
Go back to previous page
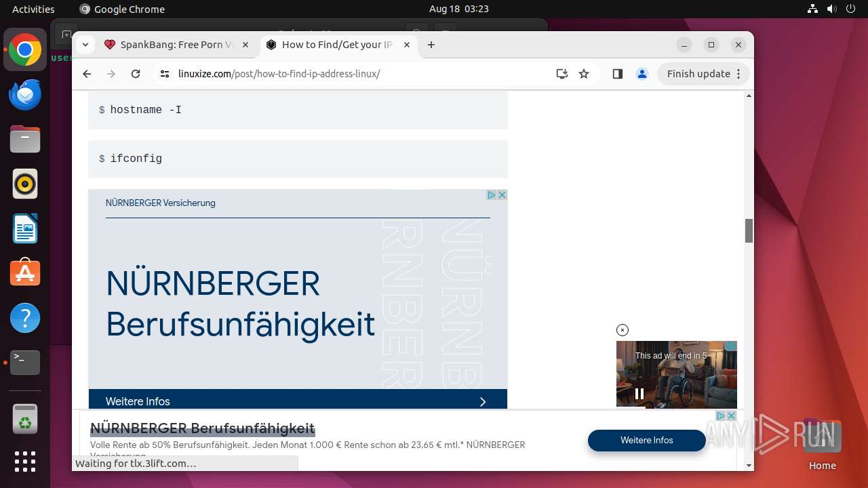pyautogui.click(x=87, y=74)
